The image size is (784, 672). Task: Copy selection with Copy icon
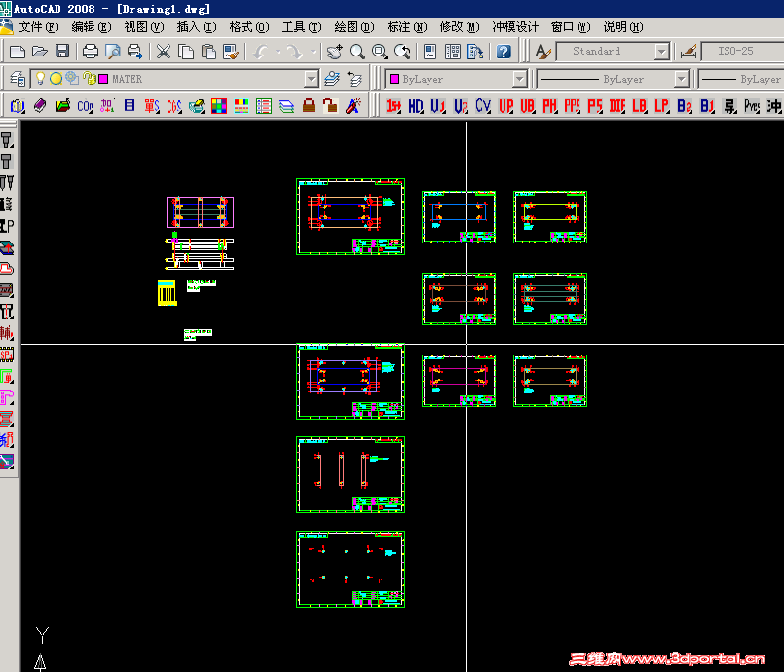[x=186, y=52]
